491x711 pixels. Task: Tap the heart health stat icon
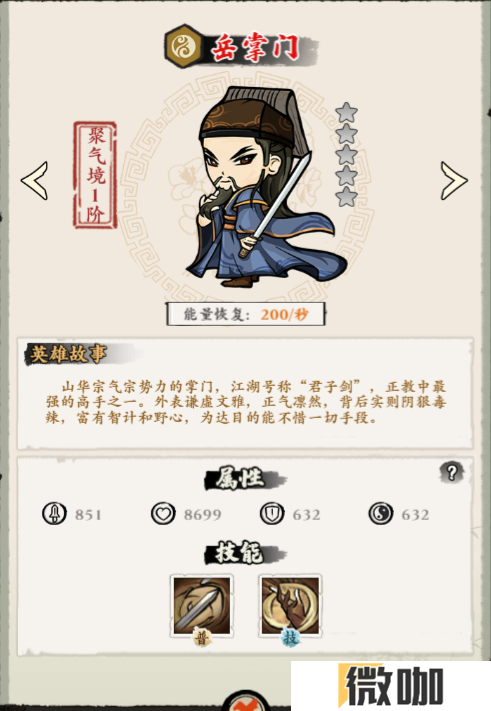(x=163, y=514)
